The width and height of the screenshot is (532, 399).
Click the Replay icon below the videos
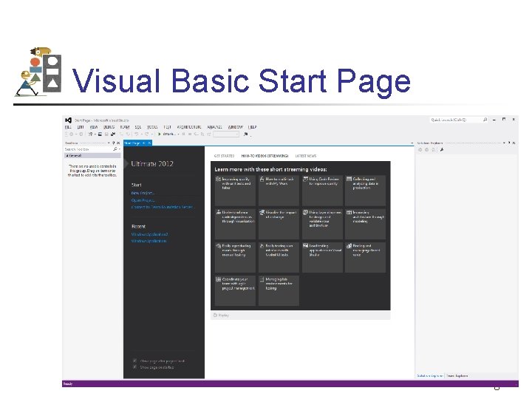point(215,316)
